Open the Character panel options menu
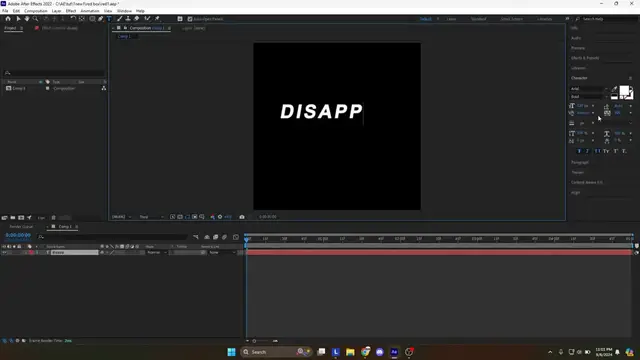 630,78
